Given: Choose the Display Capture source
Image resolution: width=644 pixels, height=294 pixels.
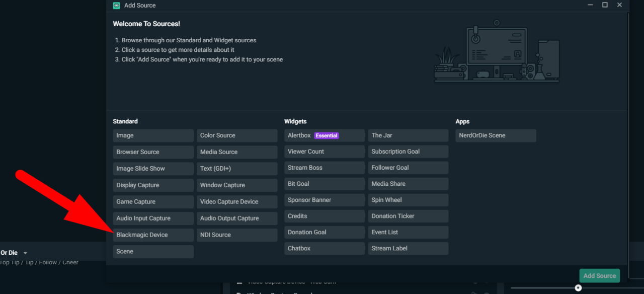Looking at the screenshot, I should (x=153, y=185).
